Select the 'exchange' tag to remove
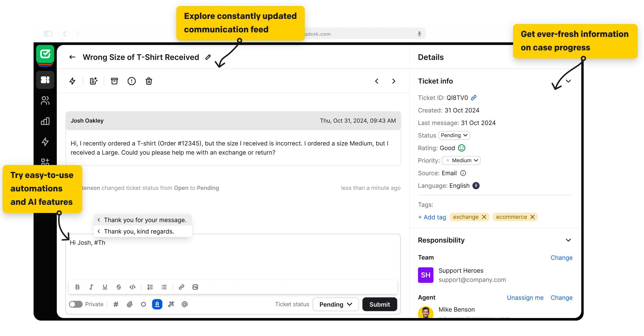This screenshot has width=644, height=336. (484, 217)
